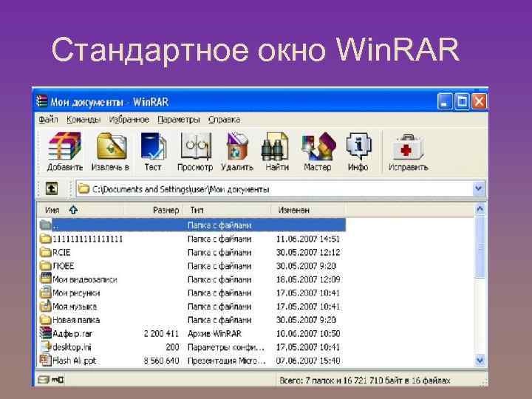Launch the Мастер (Wizard) tool

[x=318, y=146]
